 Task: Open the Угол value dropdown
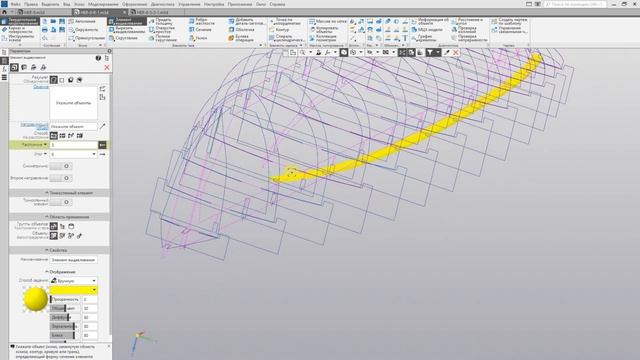[x=94, y=154]
